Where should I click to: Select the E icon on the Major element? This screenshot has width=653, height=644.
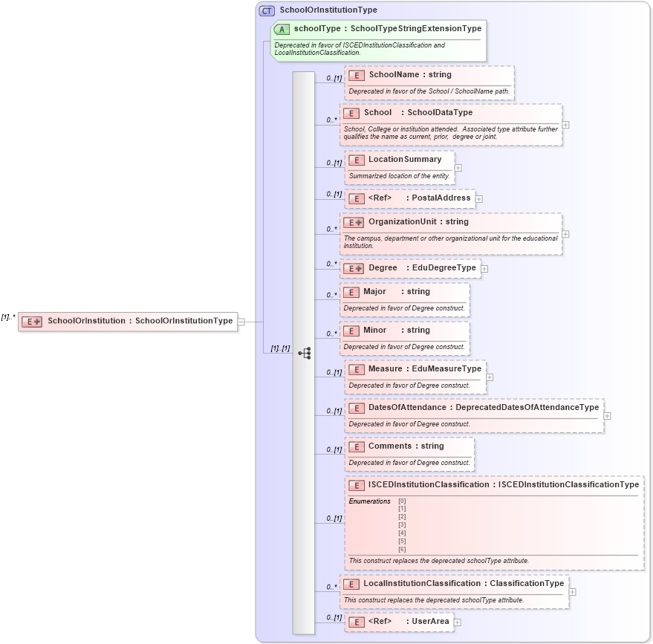point(351,292)
